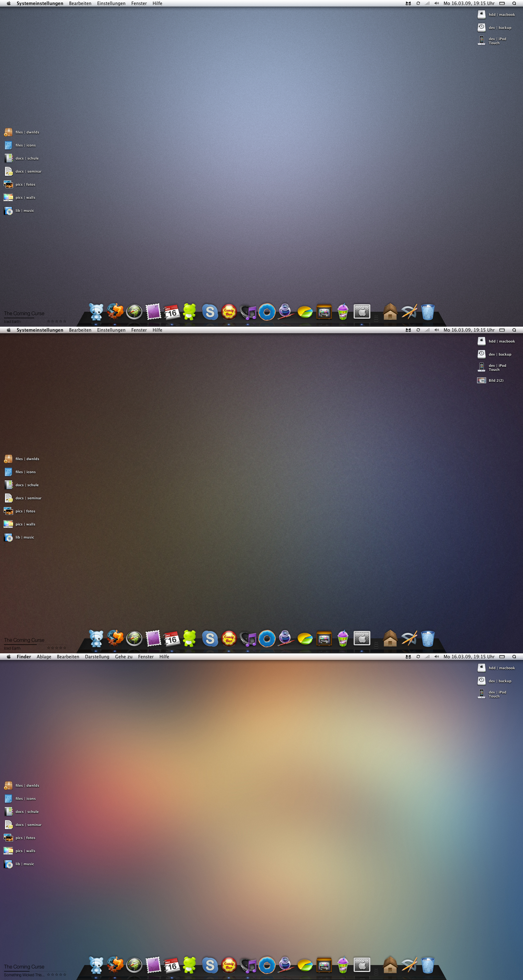523x980 pixels.
Task: Open the Ablage menu in bottom screenshot
Action: [44, 657]
